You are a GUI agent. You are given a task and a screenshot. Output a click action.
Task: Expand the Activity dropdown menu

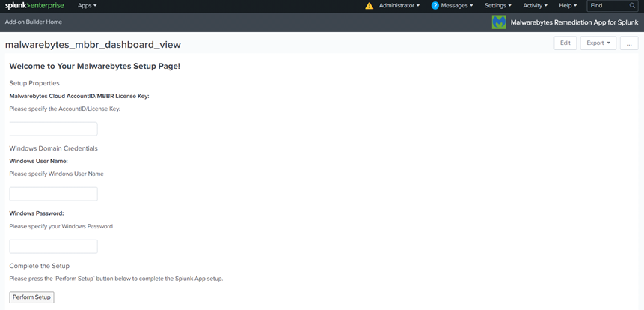coord(535,6)
